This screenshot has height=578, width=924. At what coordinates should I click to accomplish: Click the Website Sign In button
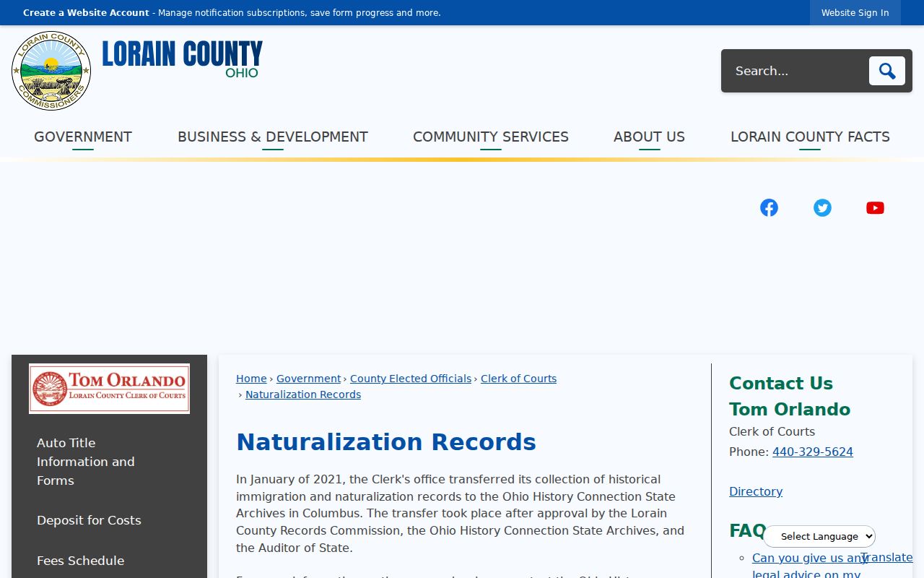coord(855,12)
